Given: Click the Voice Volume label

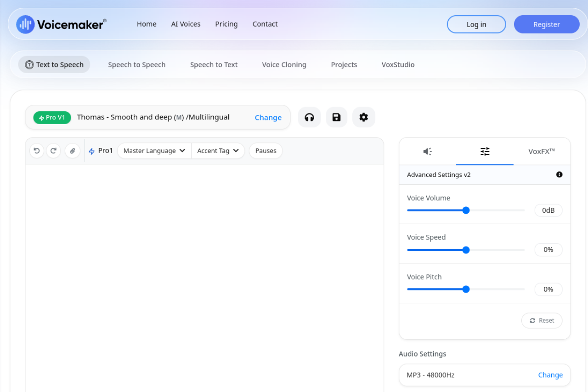Looking at the screenshot, I should [x=429, y=198].
